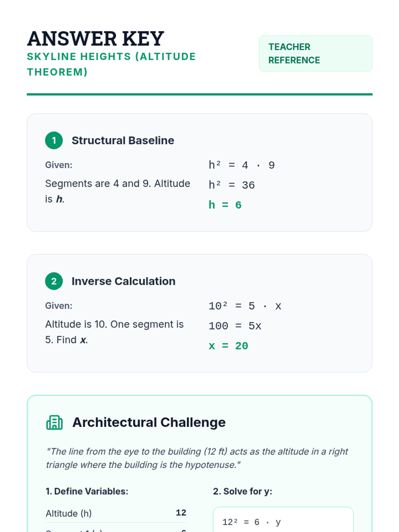Click the Teacher Reference badge
The width and height of the screenshot is (399, 532).
pyautogui.click(x=315, y=54)
